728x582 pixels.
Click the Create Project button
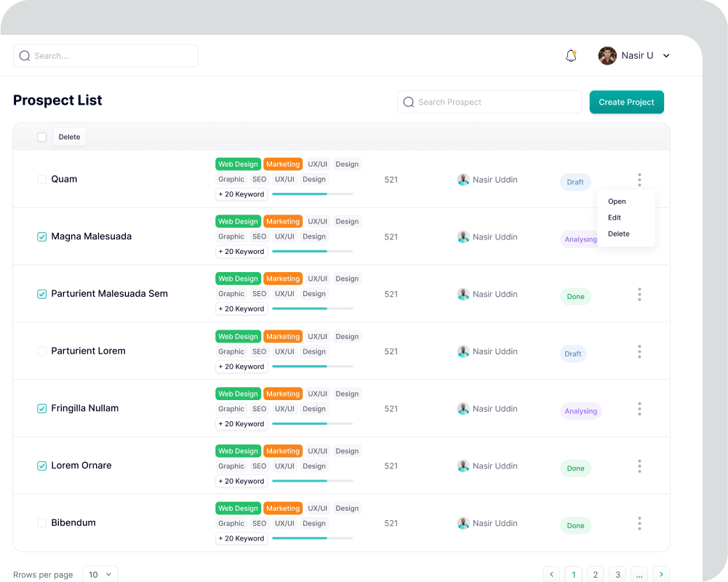(x=626, y=103)
